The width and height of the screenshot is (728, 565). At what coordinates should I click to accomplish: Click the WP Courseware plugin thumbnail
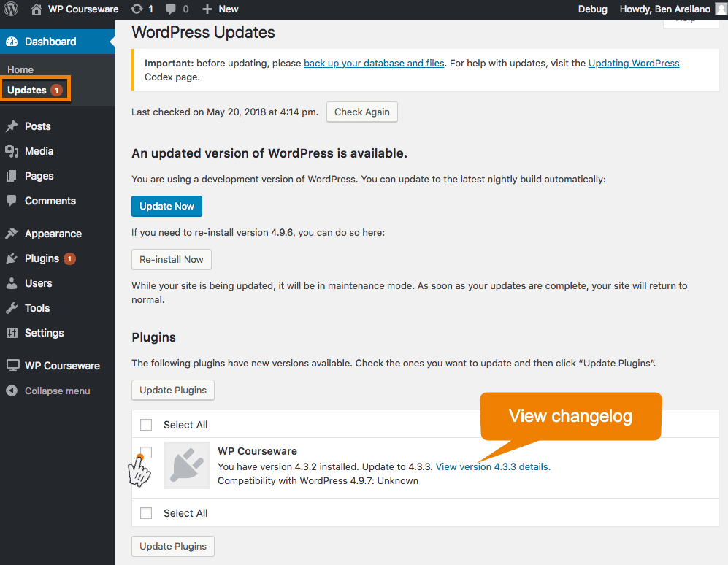187,465
